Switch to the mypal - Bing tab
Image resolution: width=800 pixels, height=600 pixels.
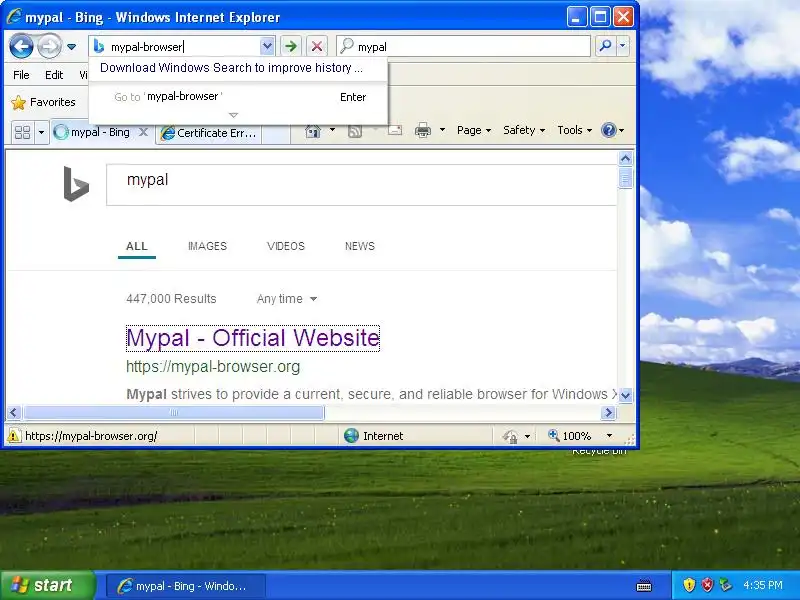coord(100,133)
